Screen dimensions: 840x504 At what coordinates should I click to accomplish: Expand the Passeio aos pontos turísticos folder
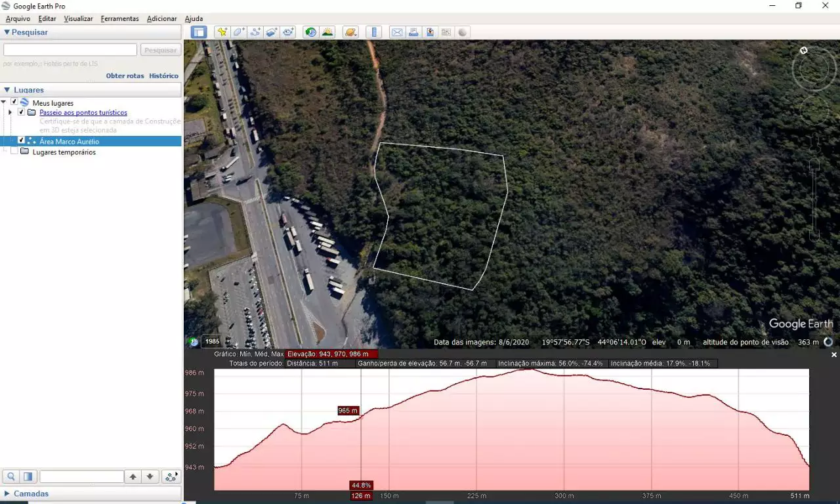[x=10, y=112]
